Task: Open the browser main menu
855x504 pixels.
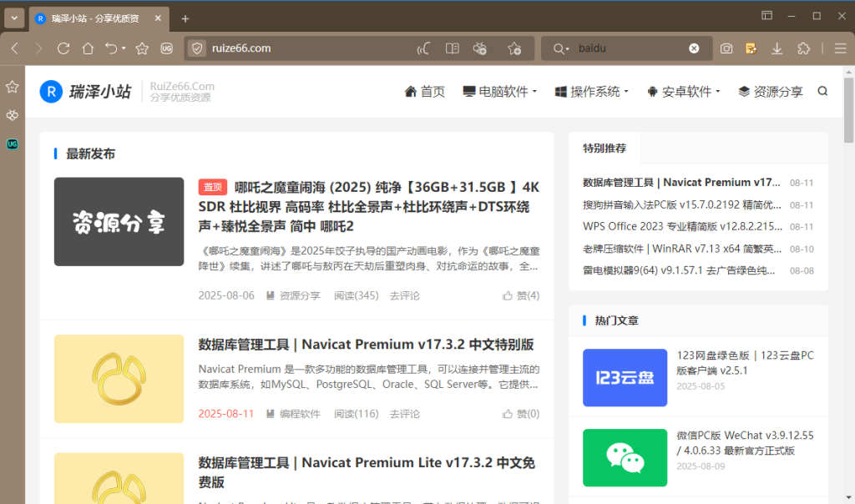Action: coord(840,48)
